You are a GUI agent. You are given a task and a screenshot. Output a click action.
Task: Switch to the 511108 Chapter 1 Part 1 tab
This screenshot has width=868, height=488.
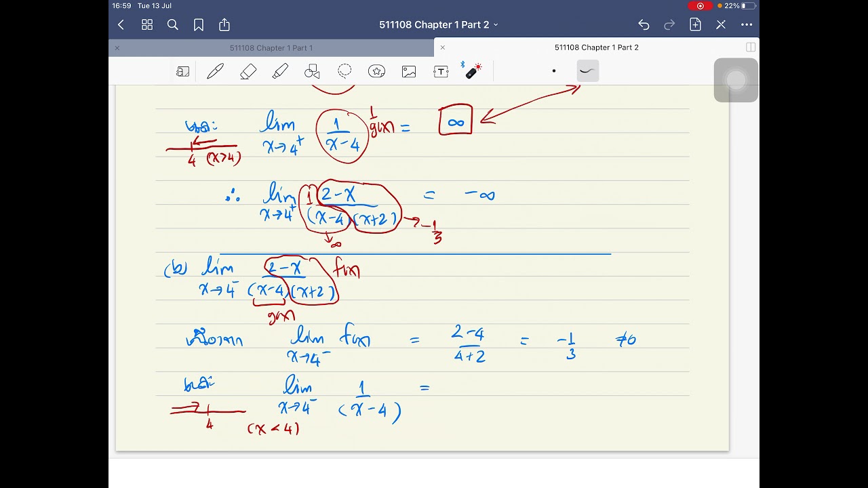pos(271,48)
